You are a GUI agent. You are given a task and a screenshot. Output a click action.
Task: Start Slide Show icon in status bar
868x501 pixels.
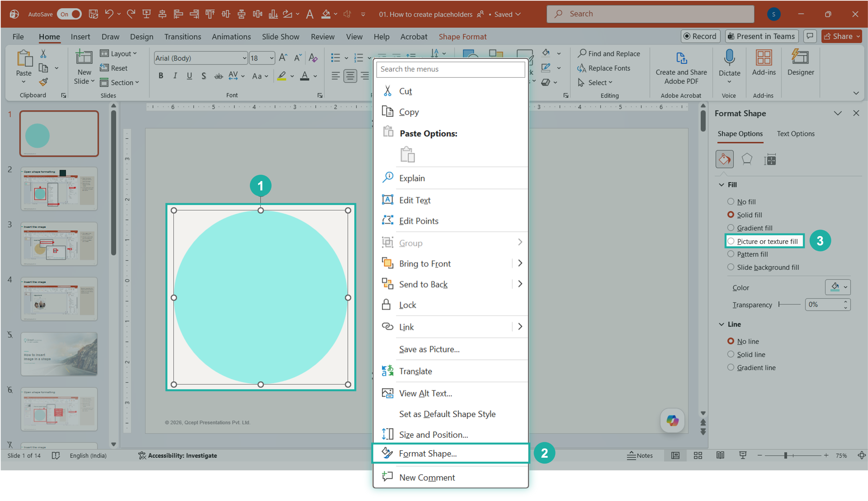tap(742, 455)
